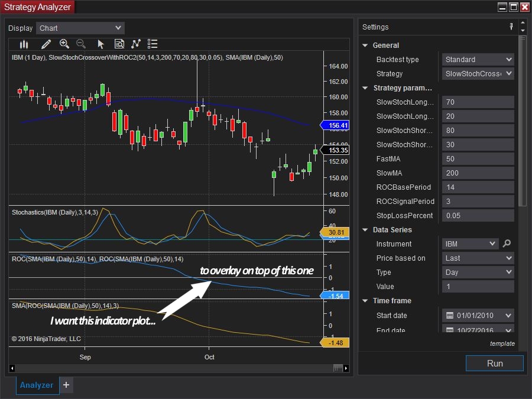The height and width of the screenshot is (399, 532).
Task: Open the Display Chart dropdown
Action: [x=80, y=28]
